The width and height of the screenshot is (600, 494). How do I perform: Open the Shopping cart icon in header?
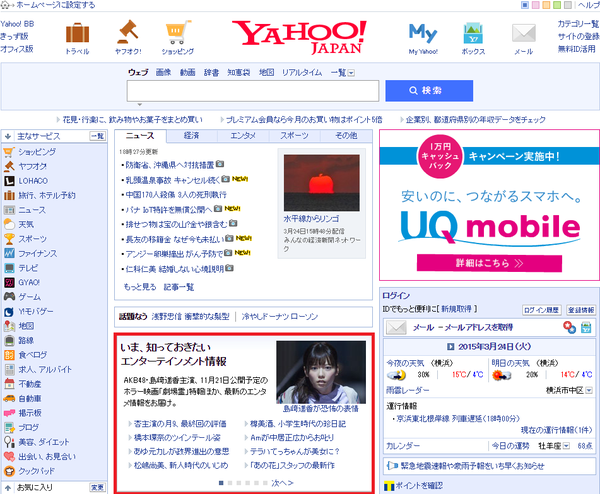pyautogui.click(x=178, y=32)
